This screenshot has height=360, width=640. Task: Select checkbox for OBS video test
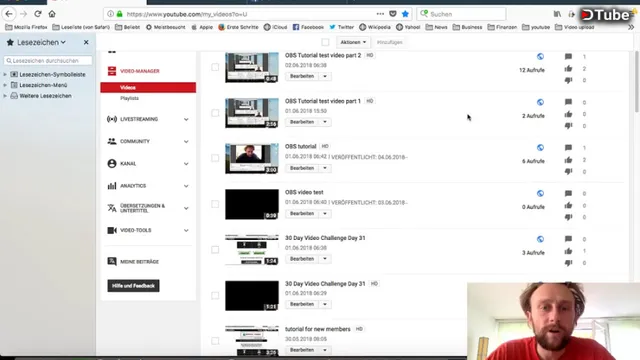click(215, 204)
